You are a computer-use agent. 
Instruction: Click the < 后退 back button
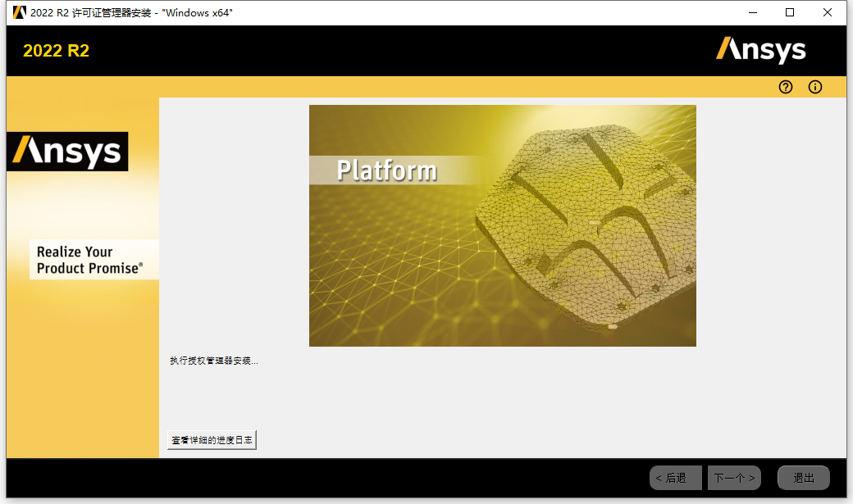point(676,478)
